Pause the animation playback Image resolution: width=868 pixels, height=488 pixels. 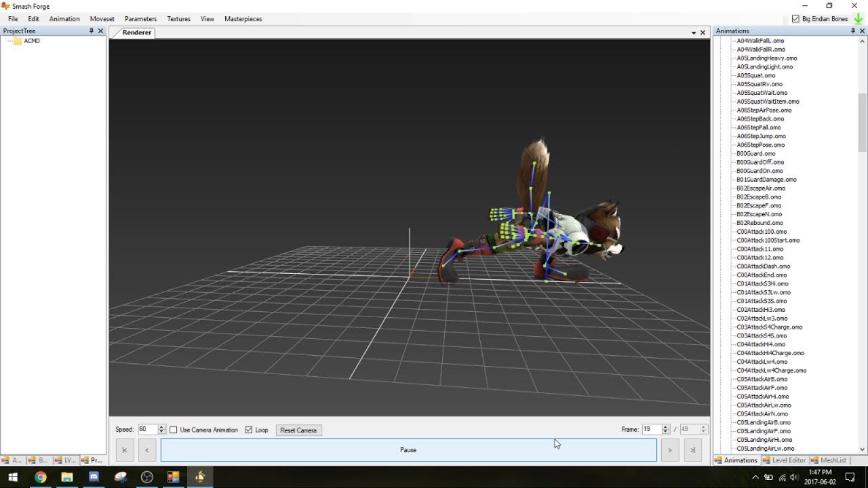[408, 450]
